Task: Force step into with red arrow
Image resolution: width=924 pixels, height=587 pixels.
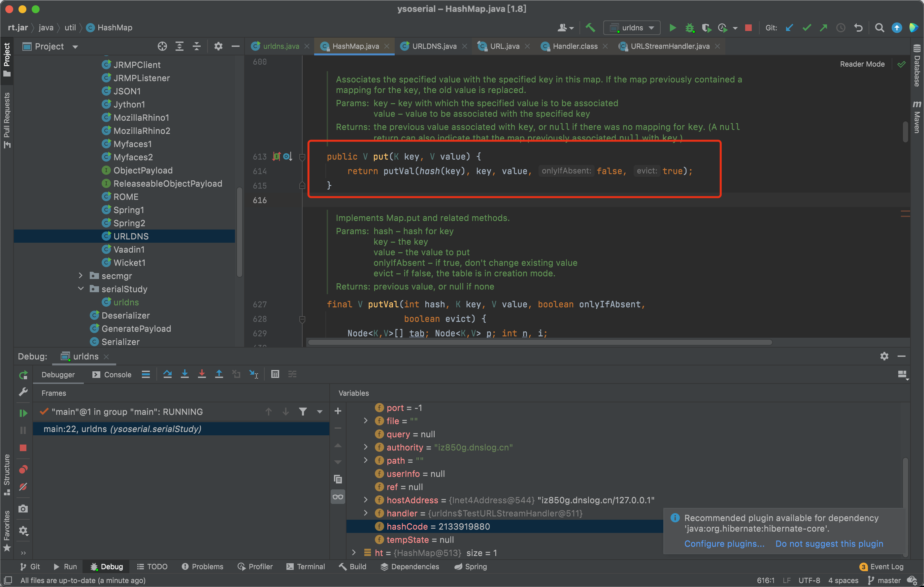Action: point(202,374)
